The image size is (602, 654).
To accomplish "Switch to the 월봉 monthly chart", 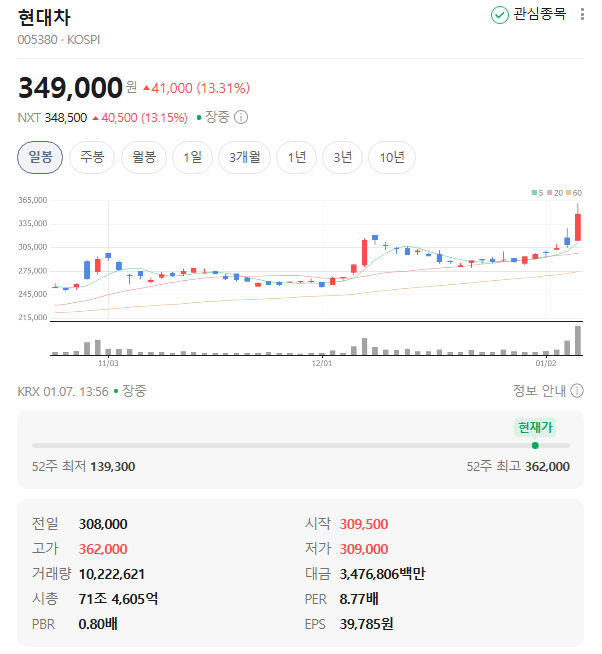I will 144,157.
